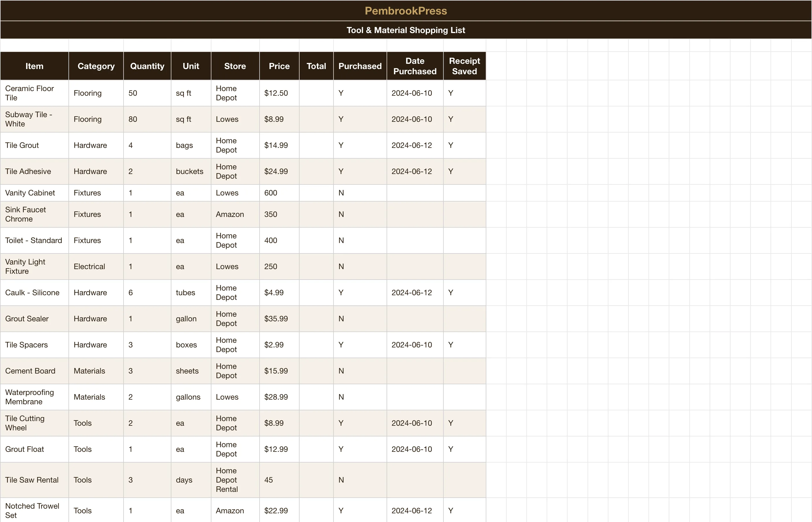Click the $35.99 Grout Sealer price

tap(279, 319)
